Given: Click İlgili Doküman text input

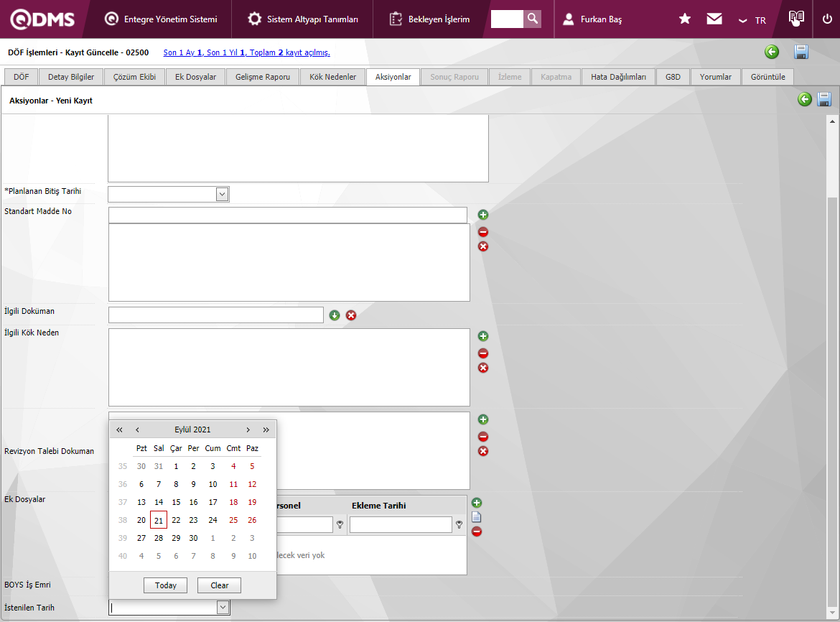Looking at the screenshot, I should 216,315.
